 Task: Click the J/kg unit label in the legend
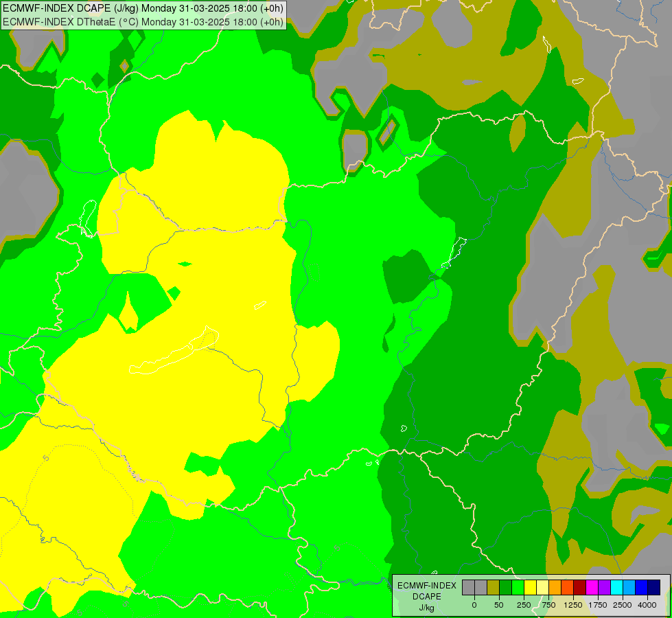point(427,608)
